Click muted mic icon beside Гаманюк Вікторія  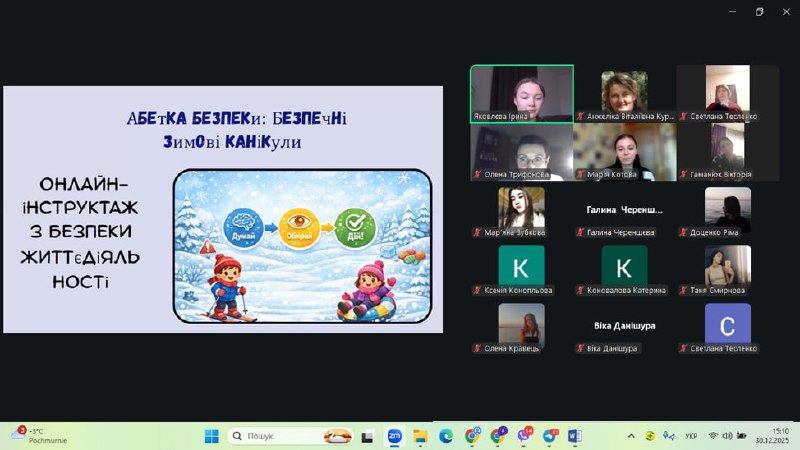[x=683, y=174]
